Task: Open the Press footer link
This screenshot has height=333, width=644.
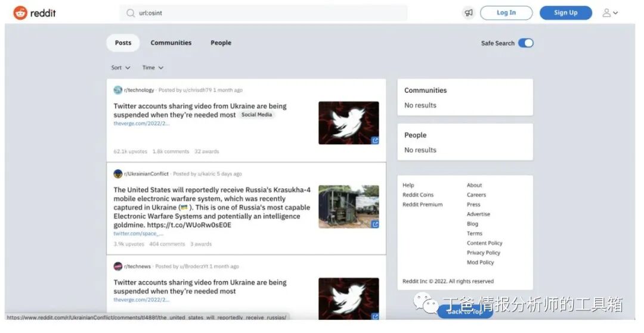Action: (x=473, y=204)
